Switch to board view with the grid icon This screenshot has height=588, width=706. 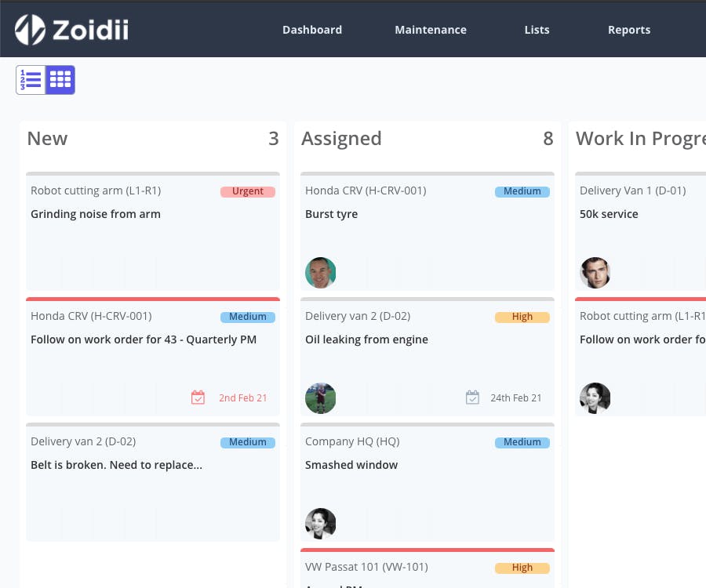click(x=60, y=79)
